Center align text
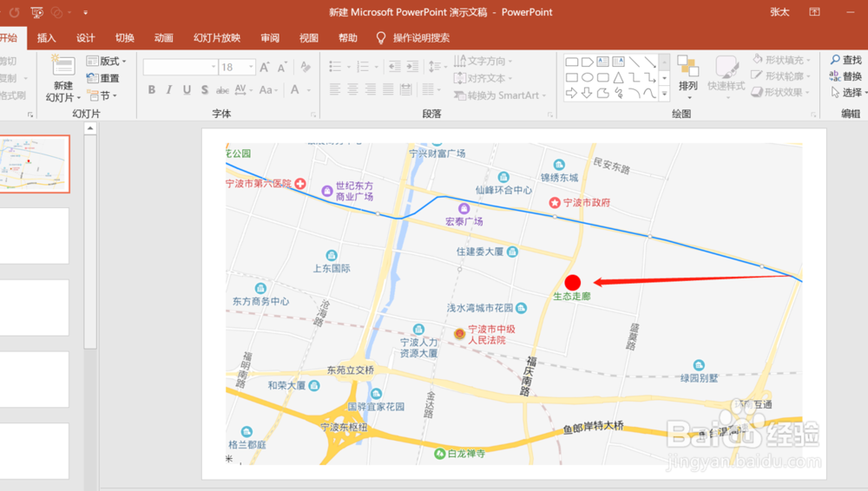This screenshot has width=868, height=491. [352, 89]
